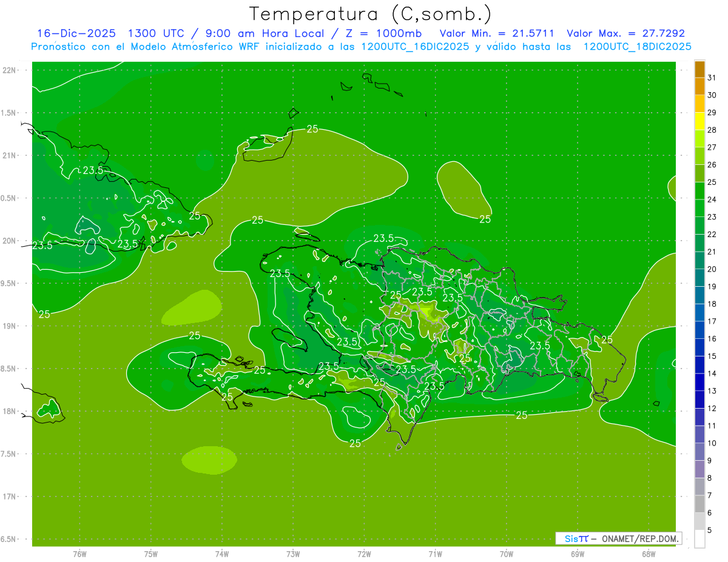
Task: Click the '69W' longitude axis label
Action: (578, 554)
